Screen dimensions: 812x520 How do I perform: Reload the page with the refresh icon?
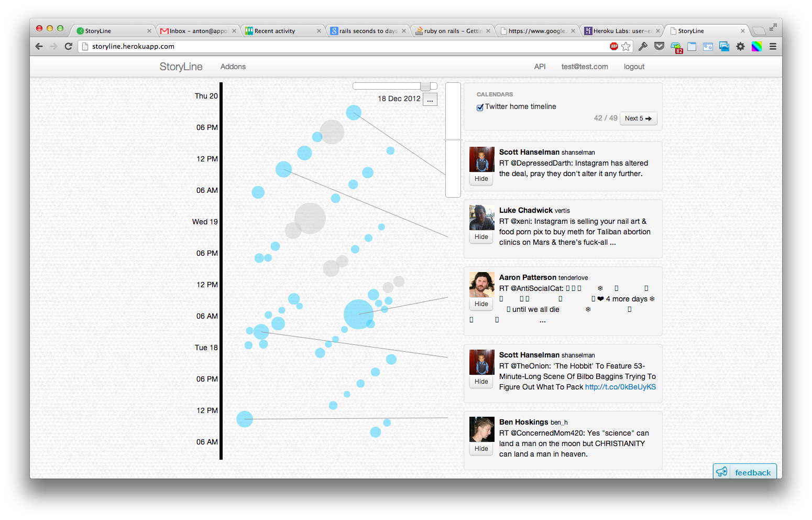68,46
